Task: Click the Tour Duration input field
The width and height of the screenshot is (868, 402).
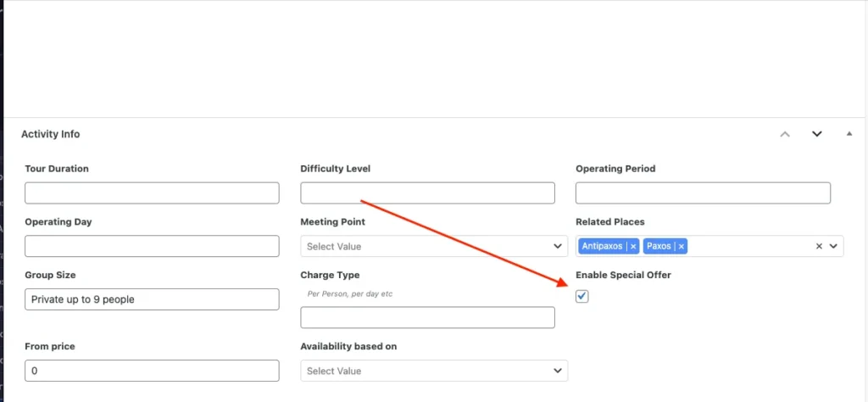Action: point(152,193)
